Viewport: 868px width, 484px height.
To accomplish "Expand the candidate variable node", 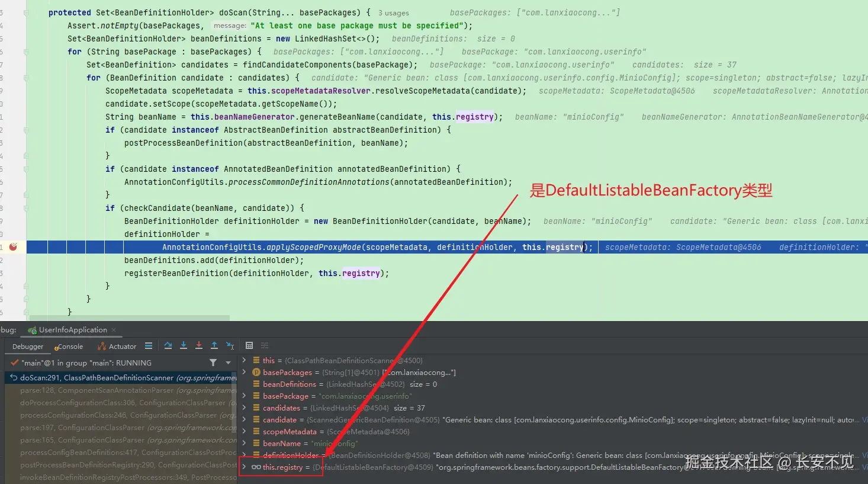I will (244, 419).
